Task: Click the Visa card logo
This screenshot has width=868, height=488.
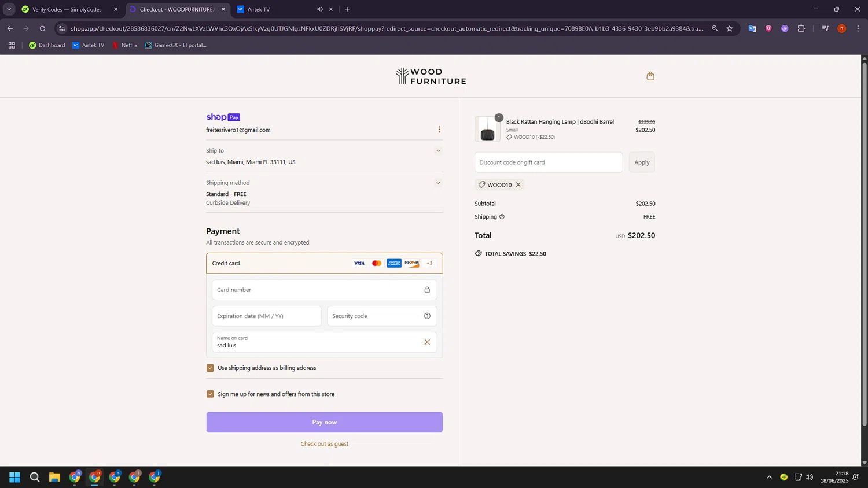Action: click(x=359, y=263)
